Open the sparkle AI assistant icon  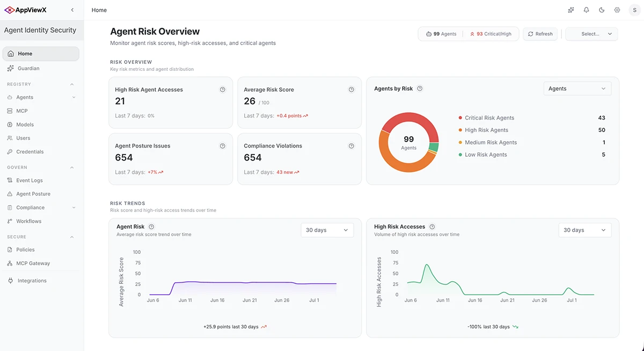571,10
